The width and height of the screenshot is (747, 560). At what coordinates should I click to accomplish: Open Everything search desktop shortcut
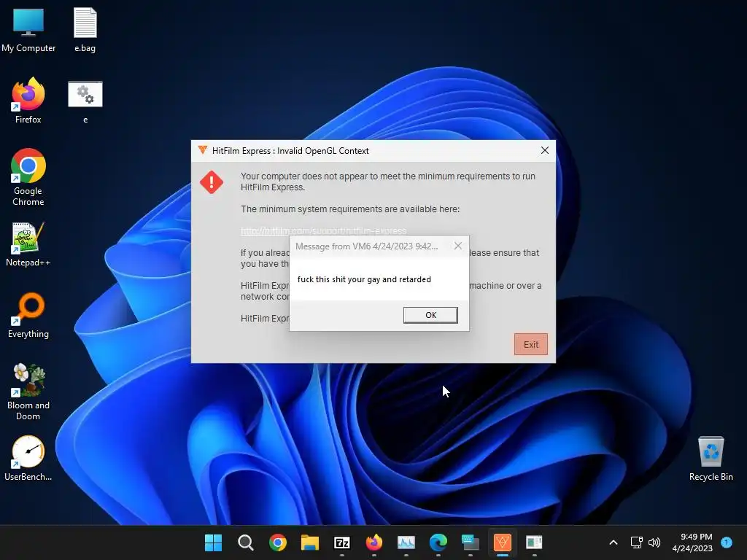[x=28, y=315]
